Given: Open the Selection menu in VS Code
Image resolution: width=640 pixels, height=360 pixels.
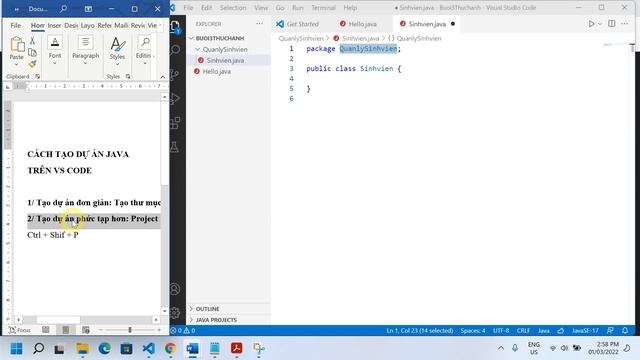Looking at the screenshot, I should [x=233, y=8].
